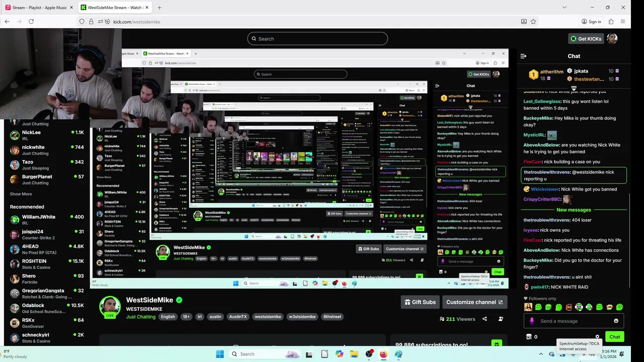Viewport: 644px width, 362px height.
Task: Show hidden system tray icons chevron
Action: [x=541, y=354]
